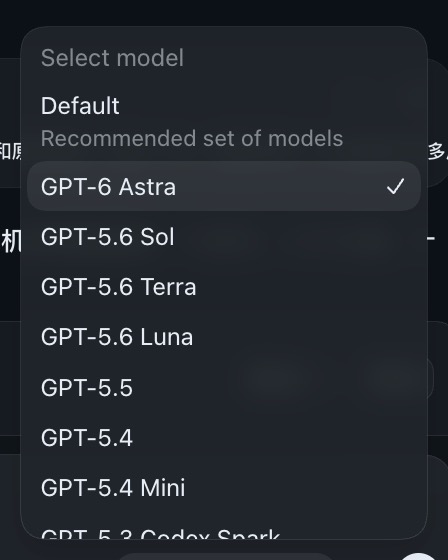Click the Recommended set of models subtitle
This screenshot has width=448, height=560.
pyautogui.click(x=192, y=138)
